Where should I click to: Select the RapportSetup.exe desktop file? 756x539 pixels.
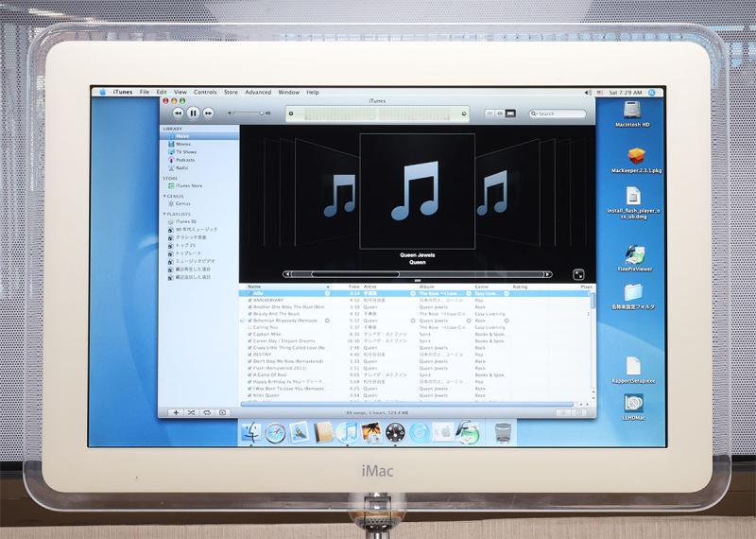(633, 371)
